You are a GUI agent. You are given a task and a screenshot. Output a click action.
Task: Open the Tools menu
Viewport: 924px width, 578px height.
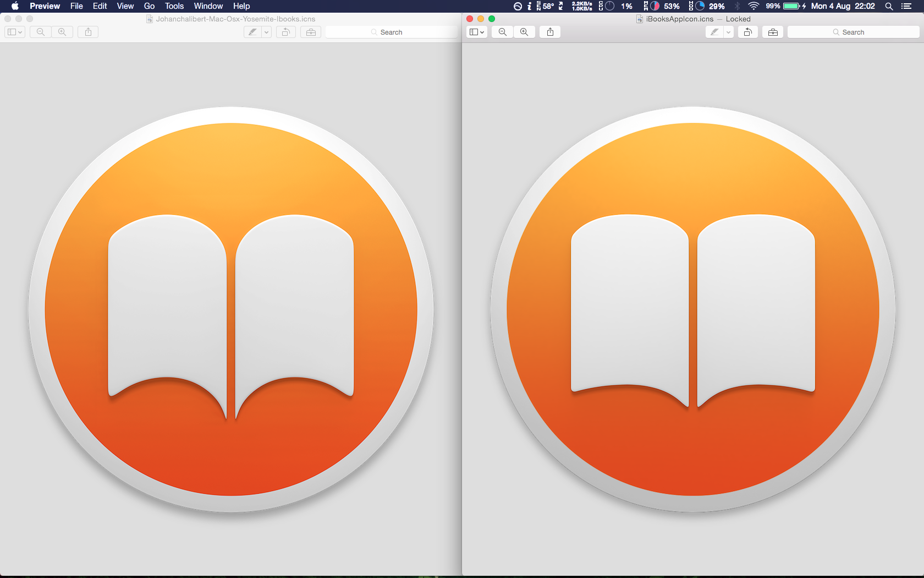click(x=174, y=6)
